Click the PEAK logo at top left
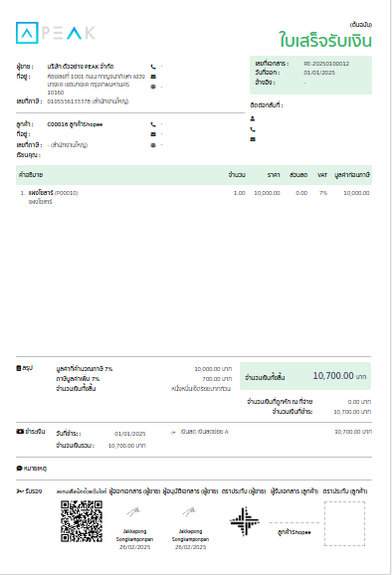Screen dimensions: 392x575 56,33
